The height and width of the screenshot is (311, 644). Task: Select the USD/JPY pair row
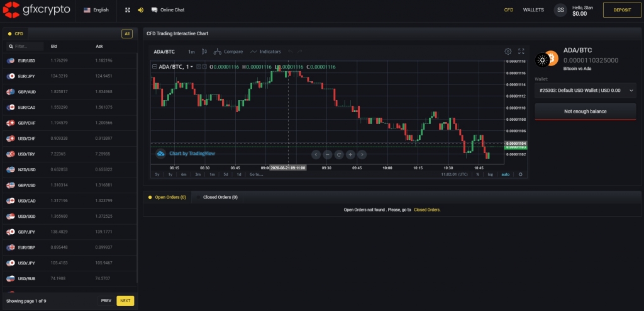coord(70,263)
